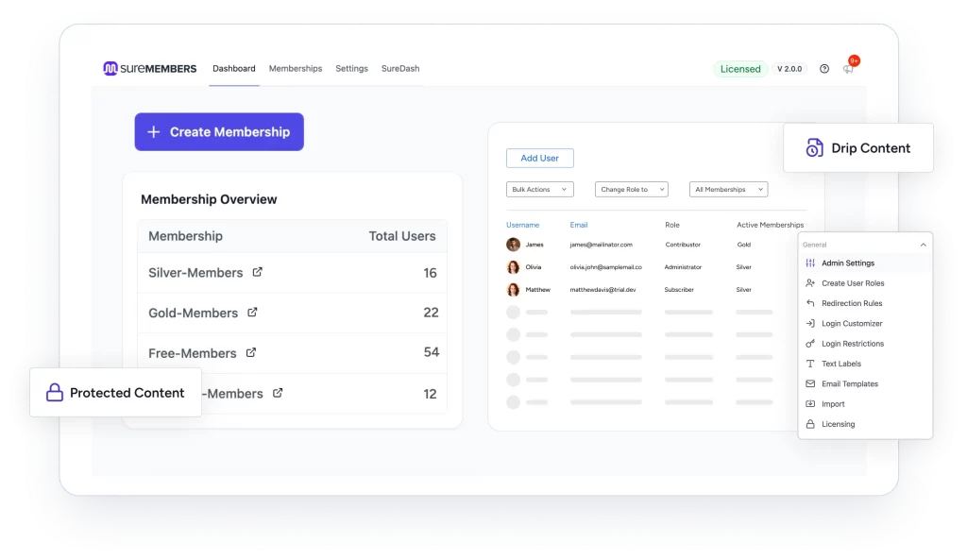Select Login Customizer menu item
The height and width of the screenshot is (560, 967).
point(866,323)
